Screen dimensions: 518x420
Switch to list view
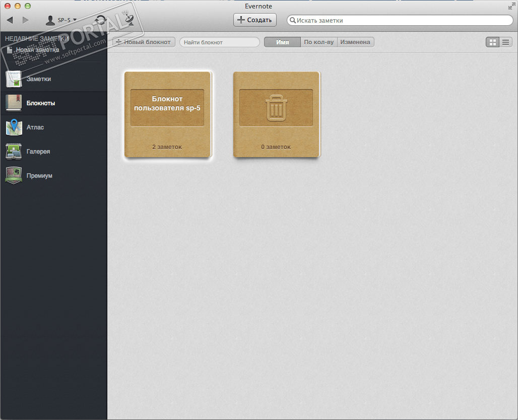[506, 42]
